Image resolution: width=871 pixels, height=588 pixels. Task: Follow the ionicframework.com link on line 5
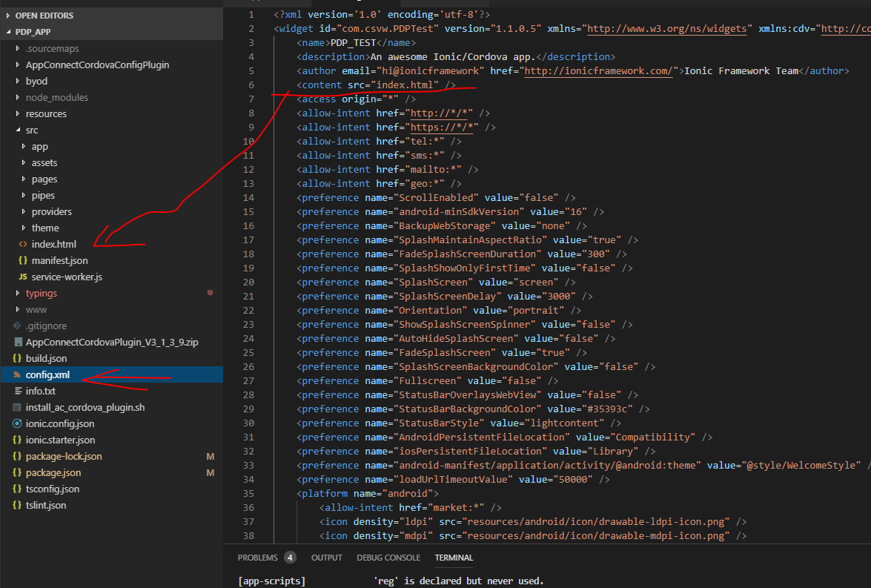[x=599, y=71]
